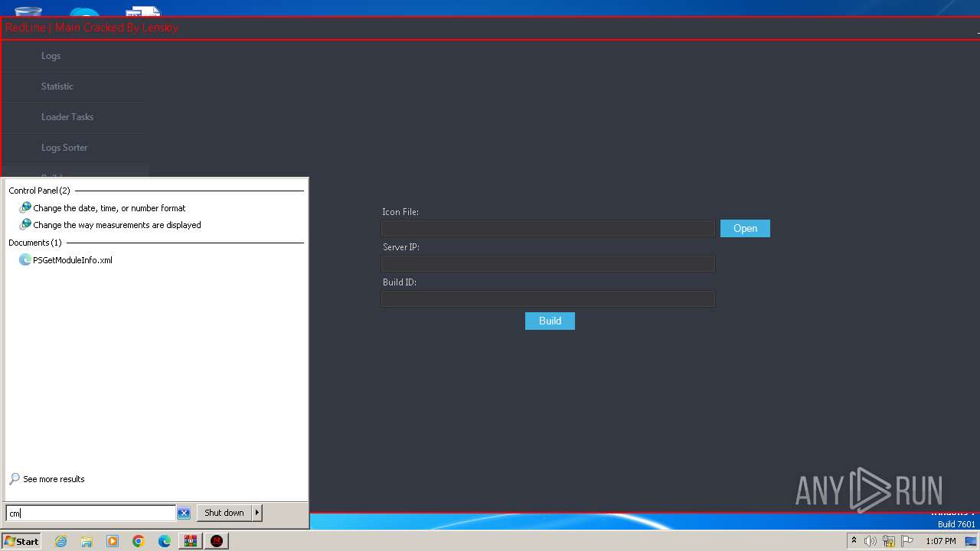Open Google Chrome from taskbar
980x551 pixels.
coord(139,541)
